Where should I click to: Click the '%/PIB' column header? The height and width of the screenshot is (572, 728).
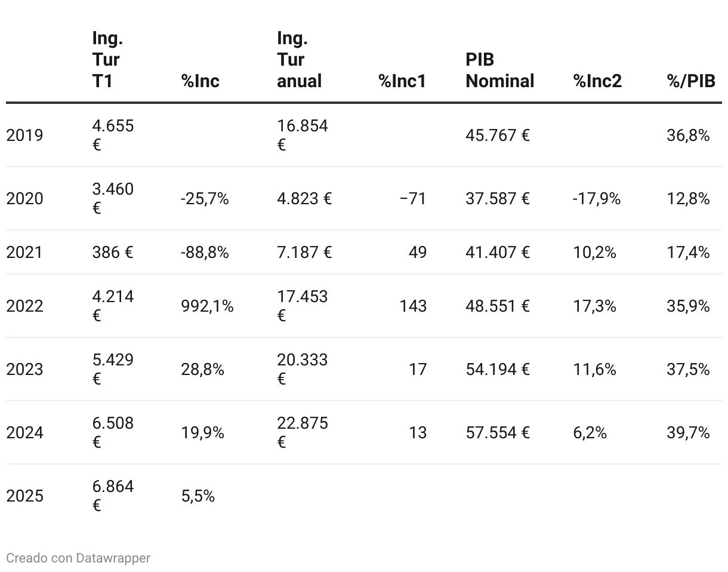691,81
